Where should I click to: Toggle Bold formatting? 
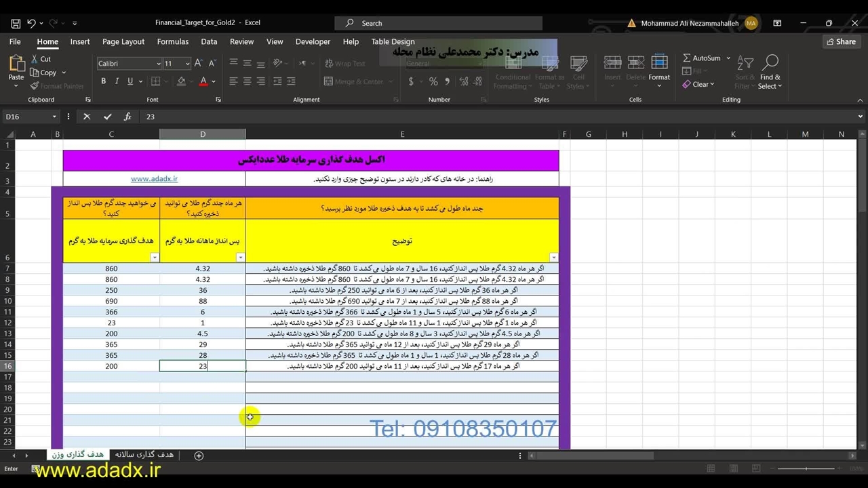[x=103, y=81]
